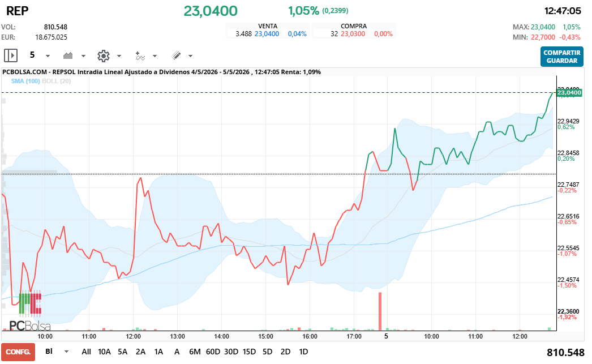Toggle the side panel icon
The height and width of the screenshot is (364, 592).
[x=11, y=55]
